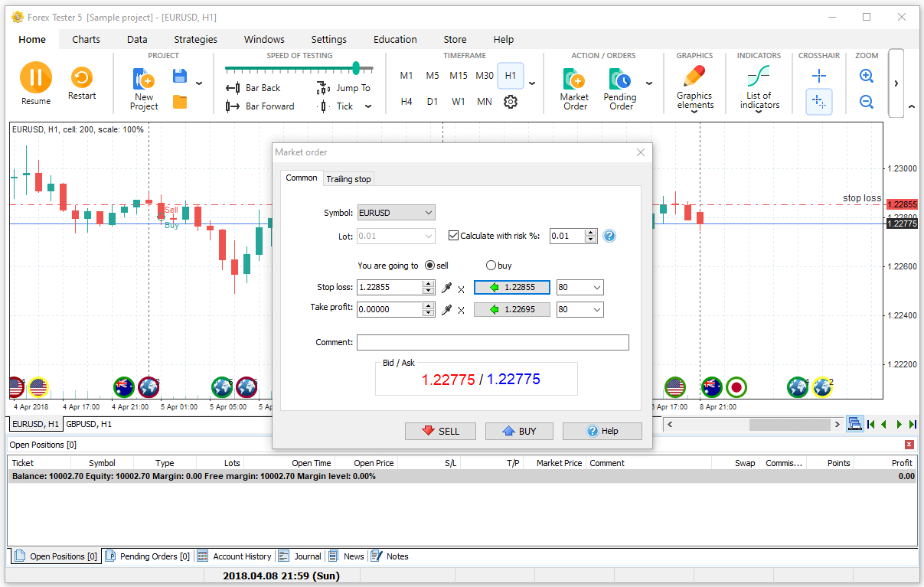Viewport: 924px width, 587px height.
Task: Click the Graphics elements pencil icon
Action: point(694,77)
